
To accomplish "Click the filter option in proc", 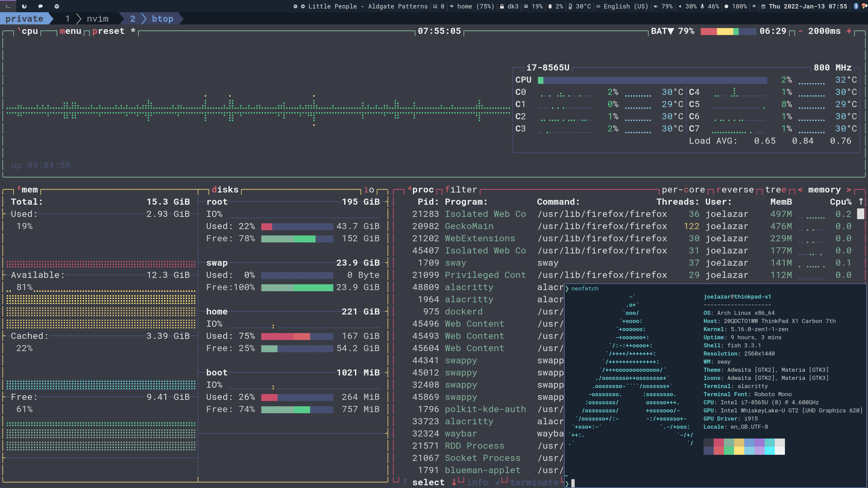I will click(461, 190).
